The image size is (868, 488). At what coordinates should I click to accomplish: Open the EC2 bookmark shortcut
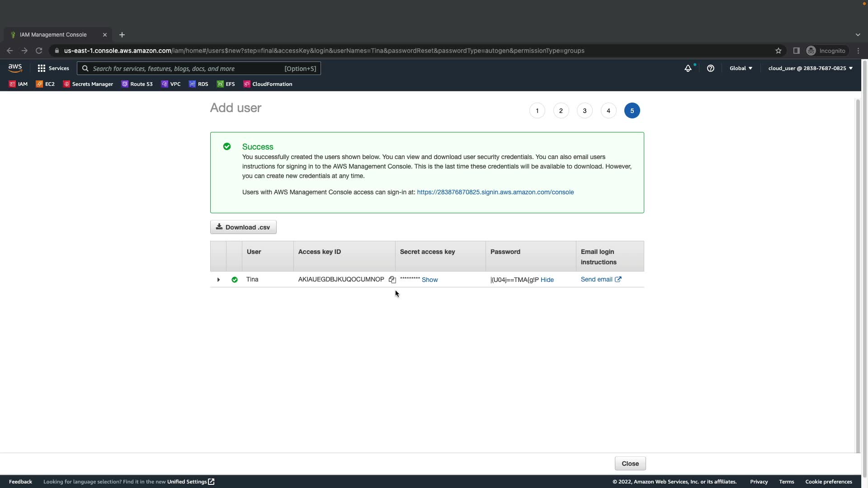tap(45, 84)
